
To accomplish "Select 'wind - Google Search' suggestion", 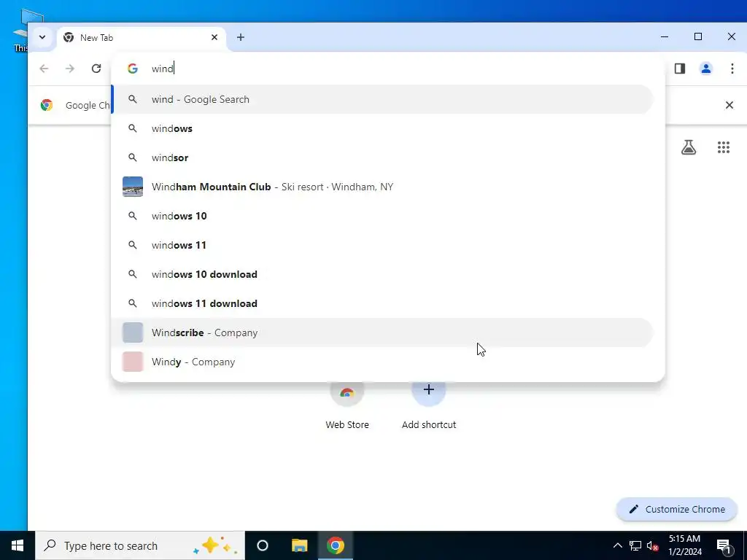I will point(382,99).
